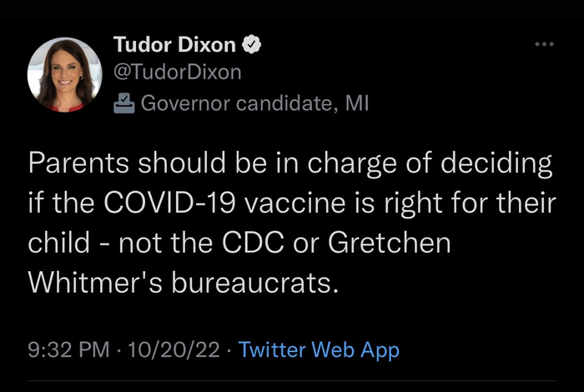Click the blue verified badge

click(x=250, y=43)
